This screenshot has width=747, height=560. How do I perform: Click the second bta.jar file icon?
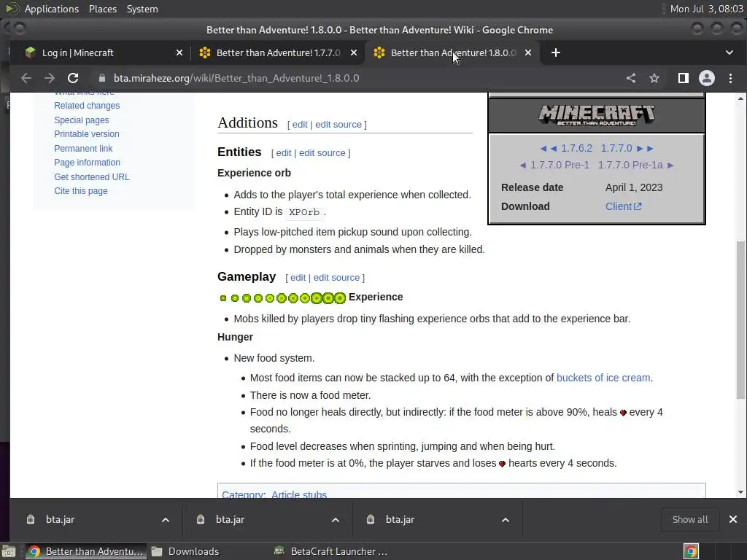[x=201, y=519]
